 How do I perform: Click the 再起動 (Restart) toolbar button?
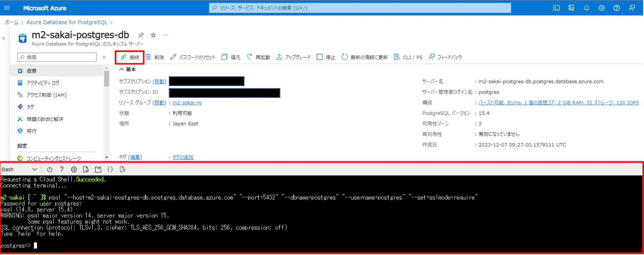click(x=258, y=57)
